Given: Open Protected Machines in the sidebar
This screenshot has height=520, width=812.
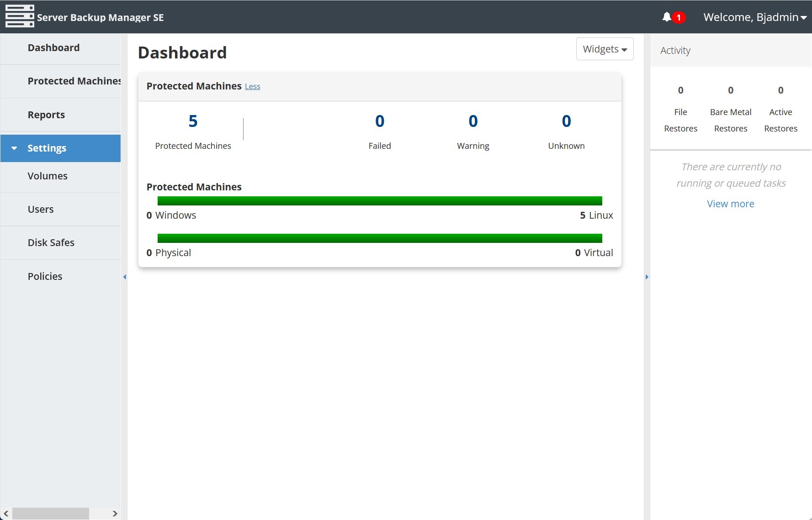Looking at the screenshot, I should (x=60, y=81).
